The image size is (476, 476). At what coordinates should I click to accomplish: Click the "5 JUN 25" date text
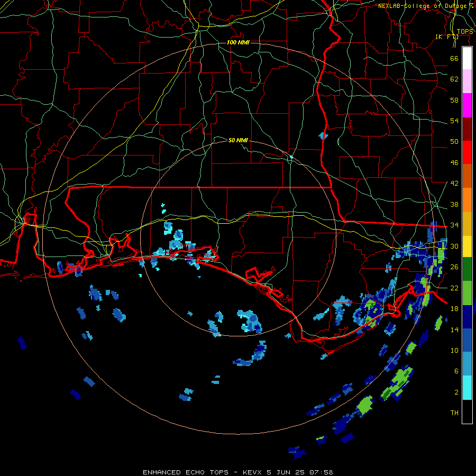click(286, 472)
